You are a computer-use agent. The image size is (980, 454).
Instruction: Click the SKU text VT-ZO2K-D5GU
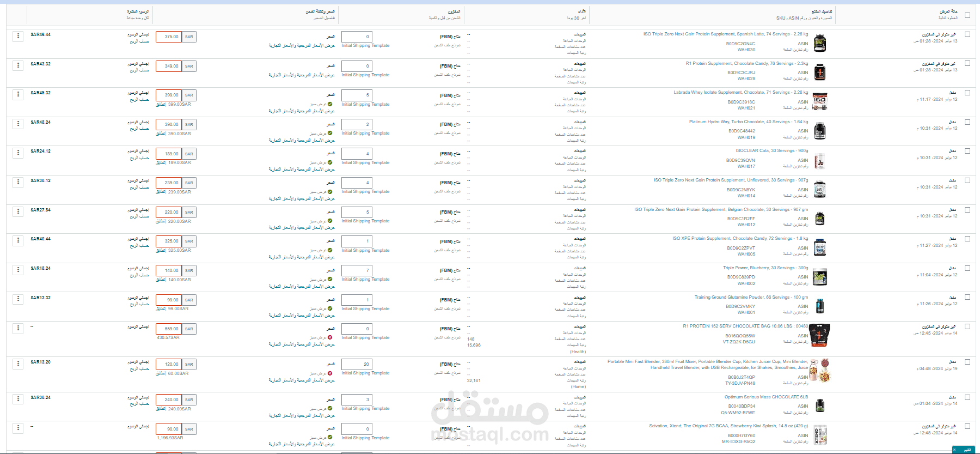point(739,342)
